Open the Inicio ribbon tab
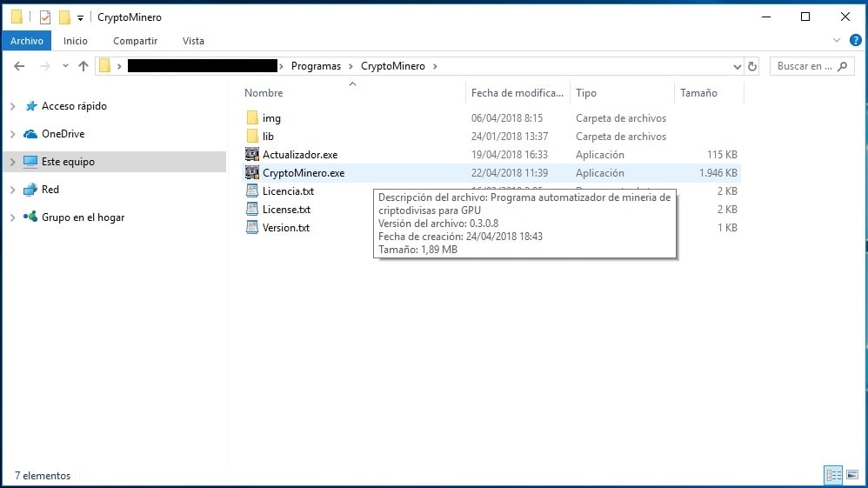 (76, 41)
